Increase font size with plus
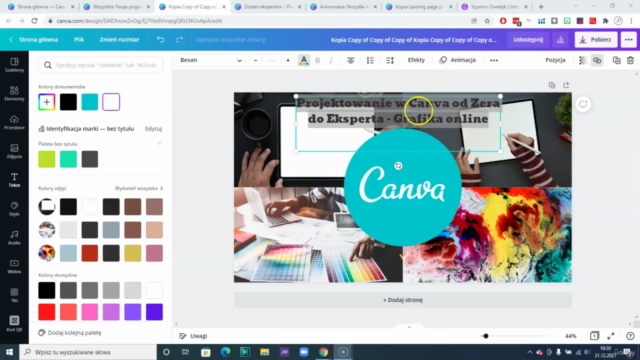 click(288, 60)
